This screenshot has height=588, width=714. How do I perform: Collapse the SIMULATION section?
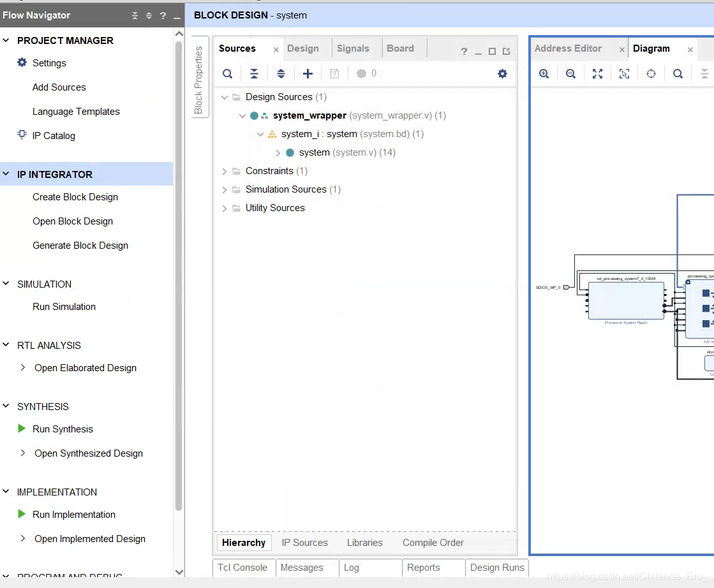click(6, 283)
